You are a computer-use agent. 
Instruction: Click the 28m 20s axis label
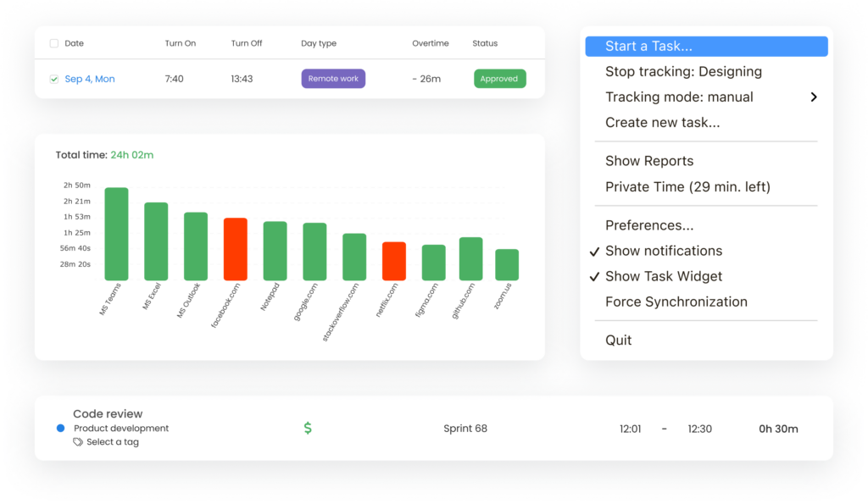[75, 264]
